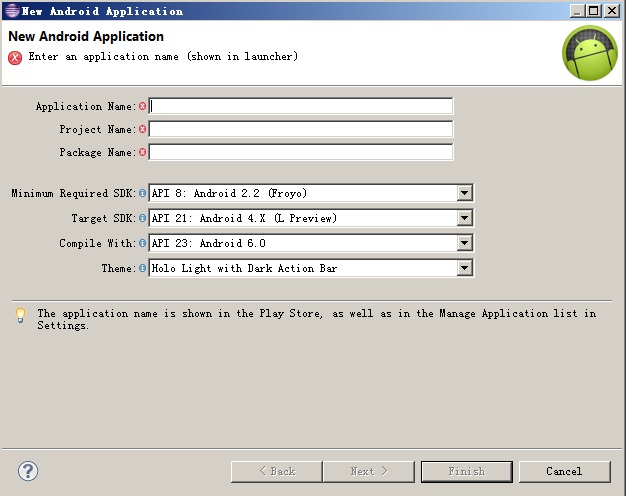Maximize the New Android Application window
626x496 pixels.
pos(594,11)
